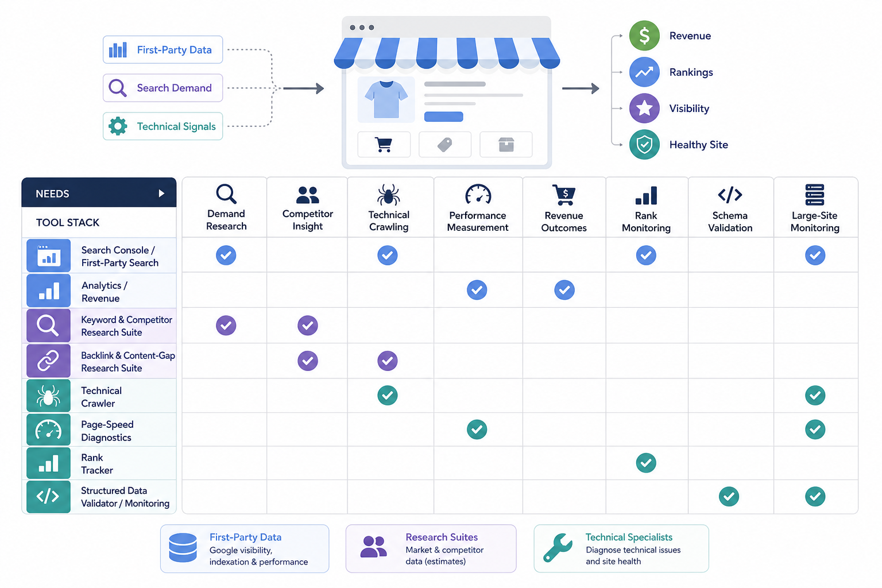Image resolution: width=882 pixels, height=588 pixels.
Task: Click the Analytics / Revenue row label
Action: (x=104, y=292)
